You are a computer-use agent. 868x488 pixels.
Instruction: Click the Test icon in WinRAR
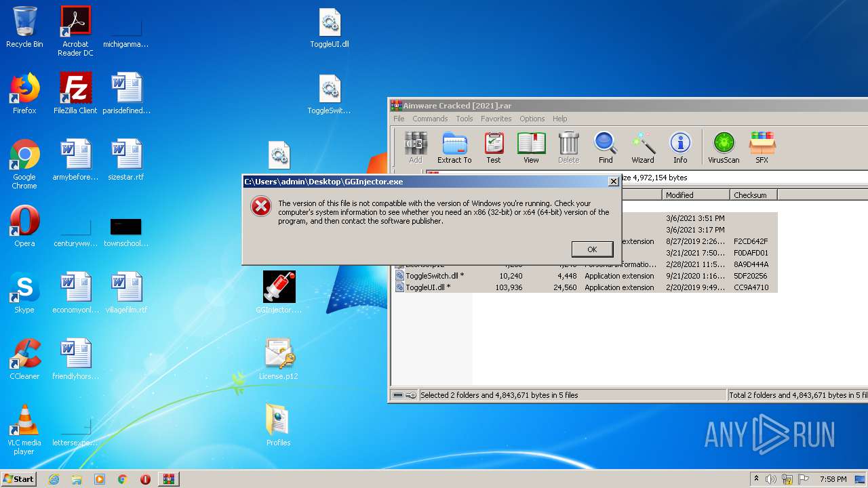click(x=494, y=148)
